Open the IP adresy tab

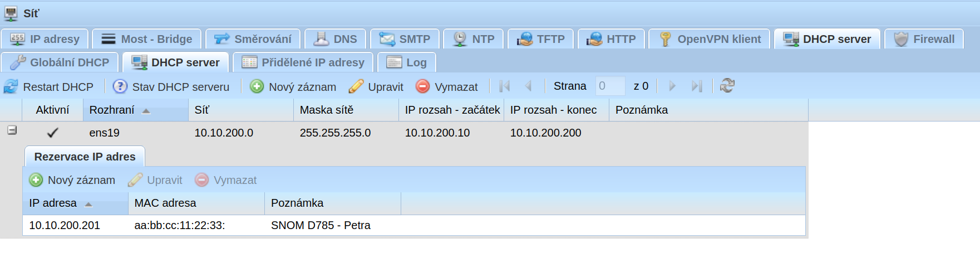point(45,39)
